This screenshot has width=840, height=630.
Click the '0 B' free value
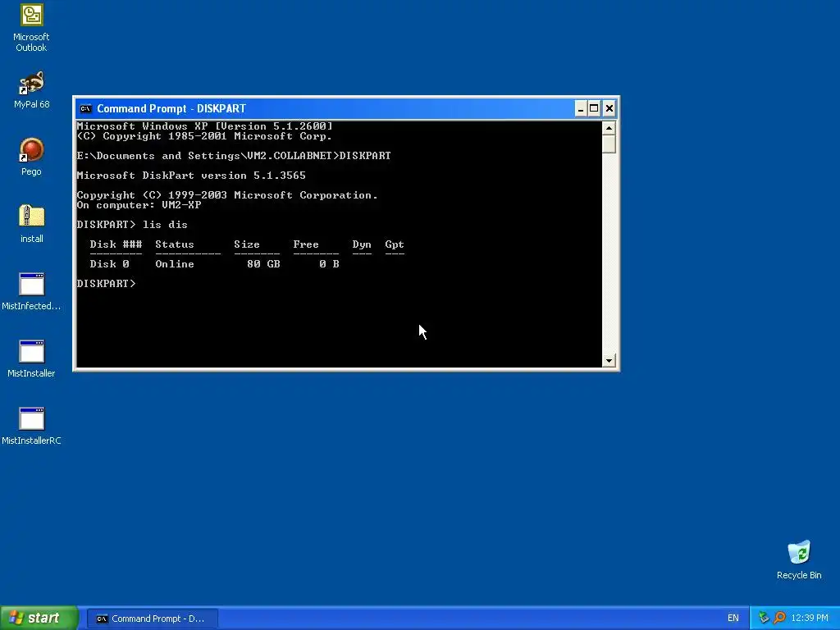tap(329, 264)
